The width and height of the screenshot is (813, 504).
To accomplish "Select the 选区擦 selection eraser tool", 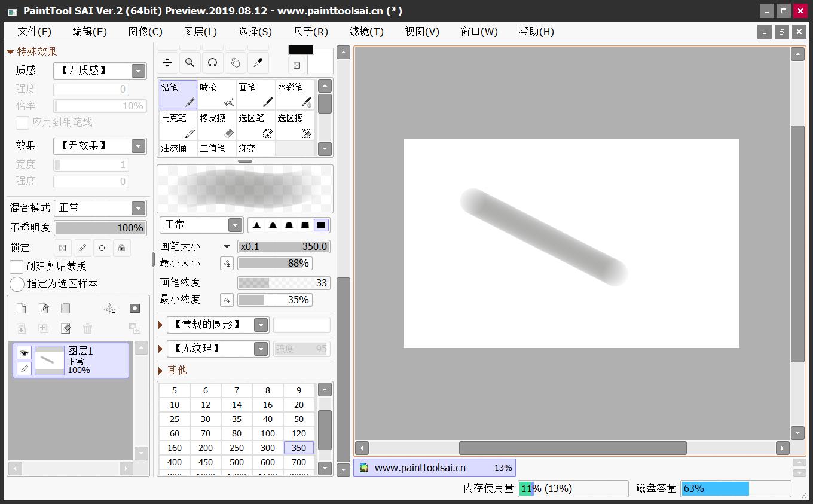I will click(295, 126).
